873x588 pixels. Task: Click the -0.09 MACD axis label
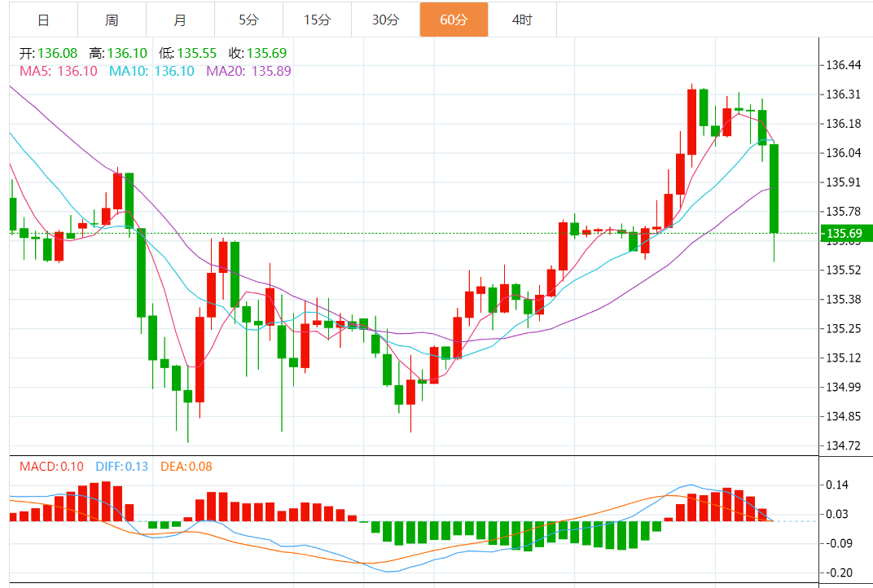[x=837, y=543]
